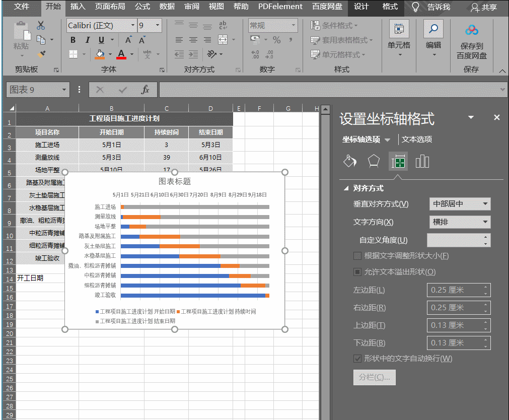This screenshot has width=509, height=420.
Task: Open the font size dropdown
Action: click(158, 25)
